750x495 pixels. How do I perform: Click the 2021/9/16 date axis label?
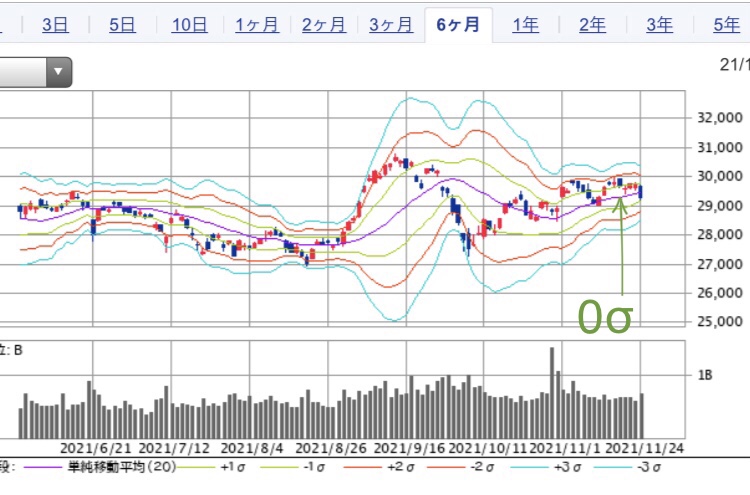407,447
